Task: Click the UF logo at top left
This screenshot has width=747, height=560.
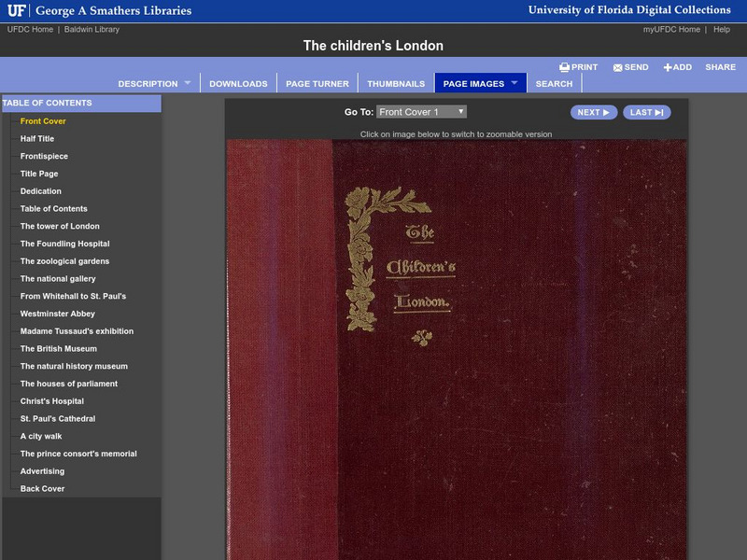Action: (x=16, y=10)
